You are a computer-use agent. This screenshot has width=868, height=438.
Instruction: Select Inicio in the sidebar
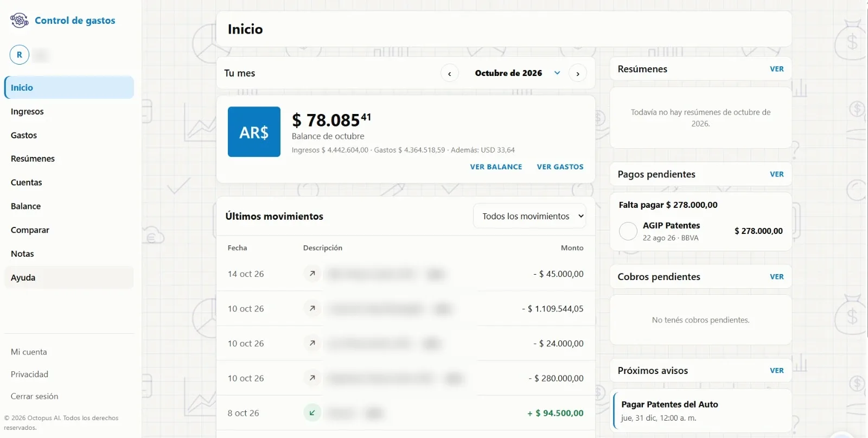tap(69, 87)
